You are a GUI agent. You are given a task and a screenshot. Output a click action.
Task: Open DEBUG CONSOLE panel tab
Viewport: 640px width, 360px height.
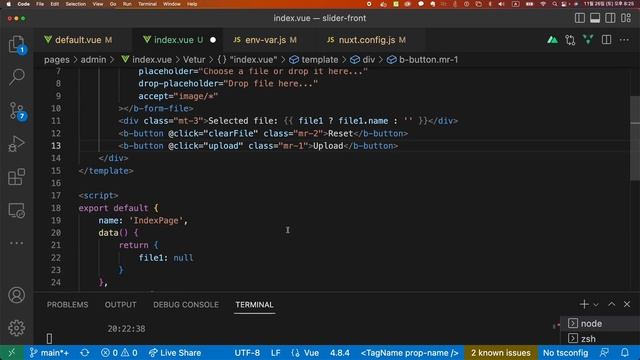[x=186, y=305]
